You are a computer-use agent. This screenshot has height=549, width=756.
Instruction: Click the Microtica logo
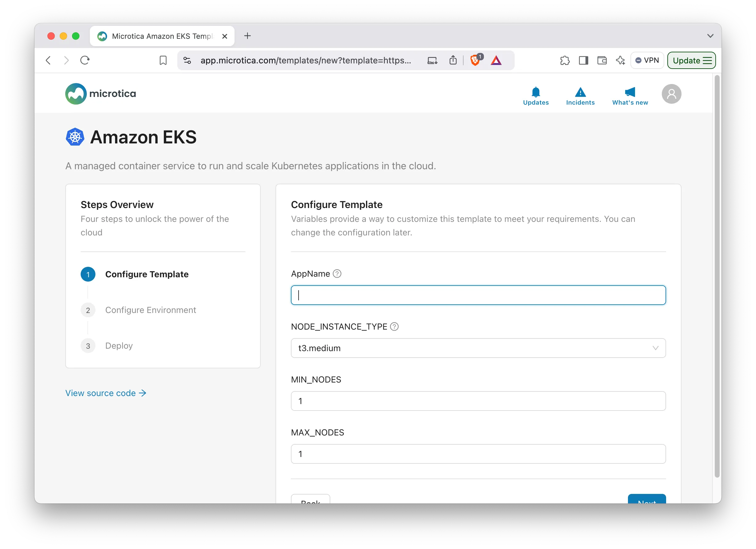tap(101, 94)
